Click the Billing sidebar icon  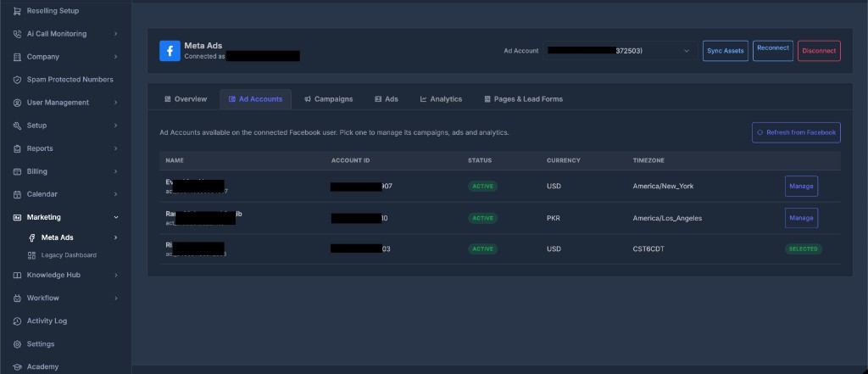tap(17, 172)
